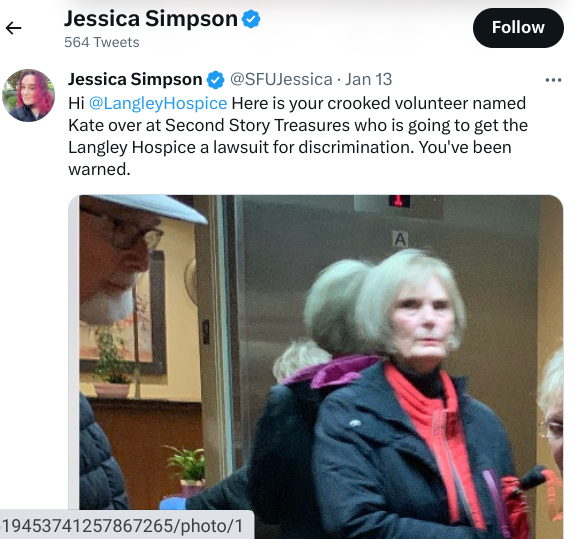
Task: Click the tweet text body to expand tweet
Action: 298,136
